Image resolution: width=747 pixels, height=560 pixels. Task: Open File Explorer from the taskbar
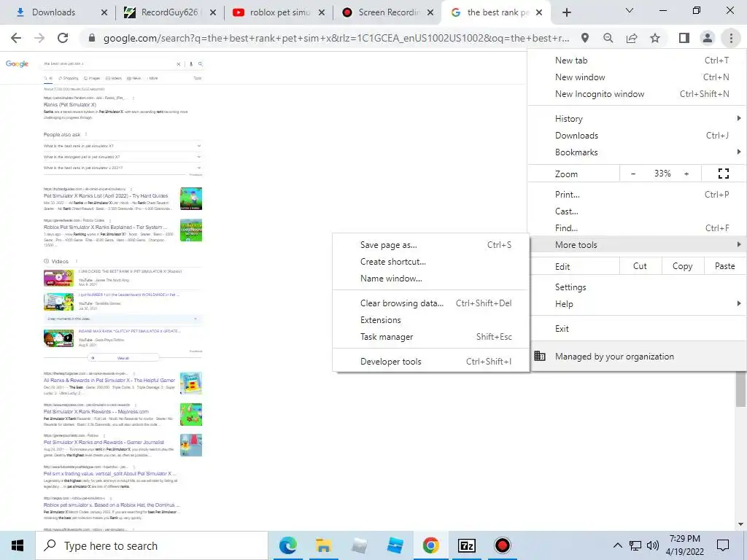pyautogui.click(x=323, y=545)
